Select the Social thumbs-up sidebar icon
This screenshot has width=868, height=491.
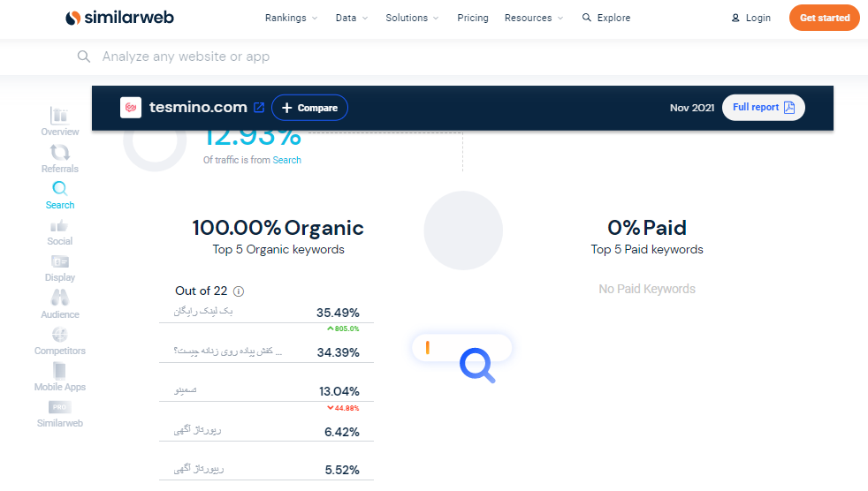tap(59, 225)
